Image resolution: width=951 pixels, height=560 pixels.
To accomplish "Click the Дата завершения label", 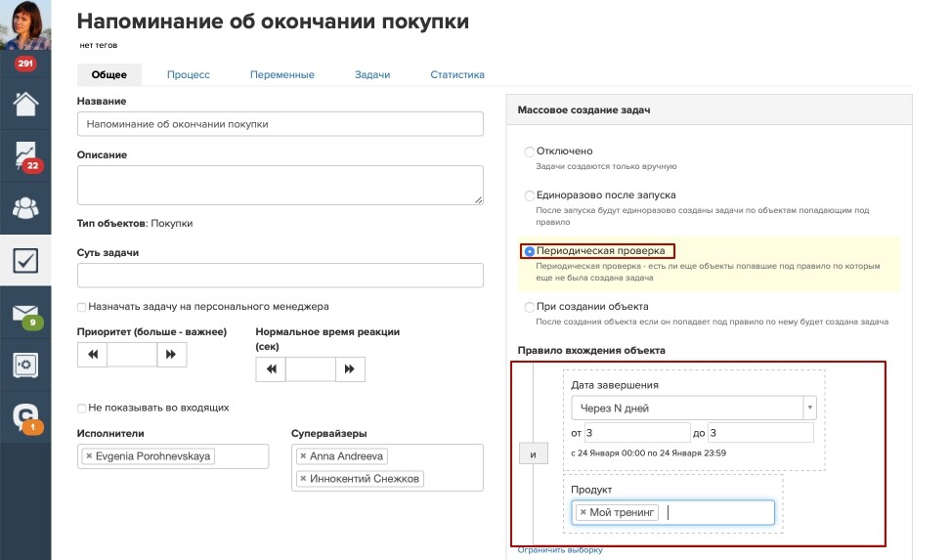I will tap(615, 385).
